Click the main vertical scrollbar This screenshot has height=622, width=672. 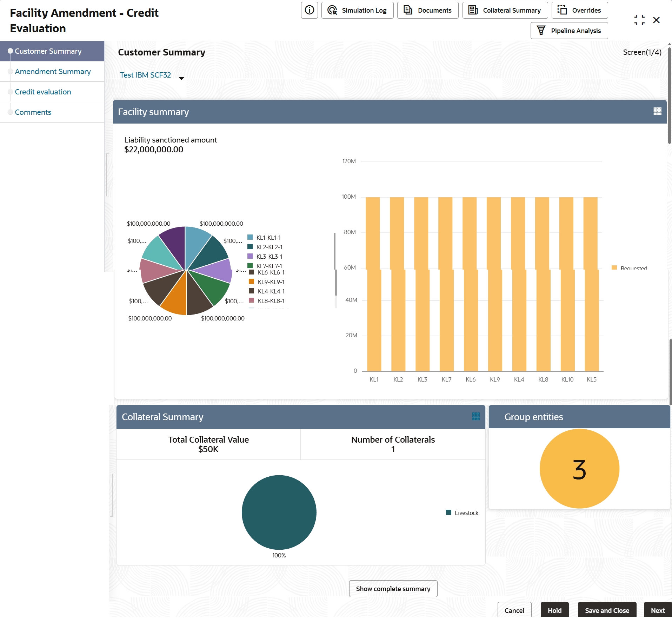coord(670,95)
